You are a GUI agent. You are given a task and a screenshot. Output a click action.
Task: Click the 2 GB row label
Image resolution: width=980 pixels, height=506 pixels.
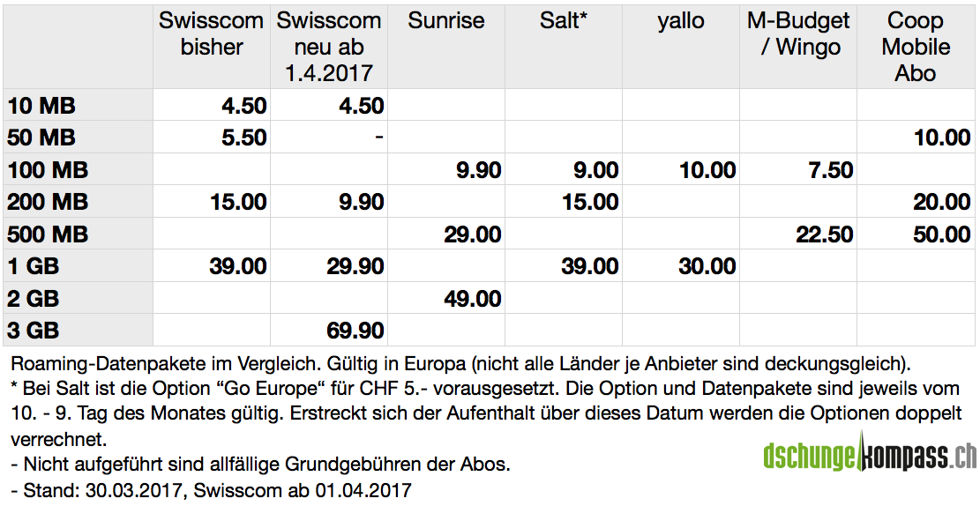(x=35, y=298)
